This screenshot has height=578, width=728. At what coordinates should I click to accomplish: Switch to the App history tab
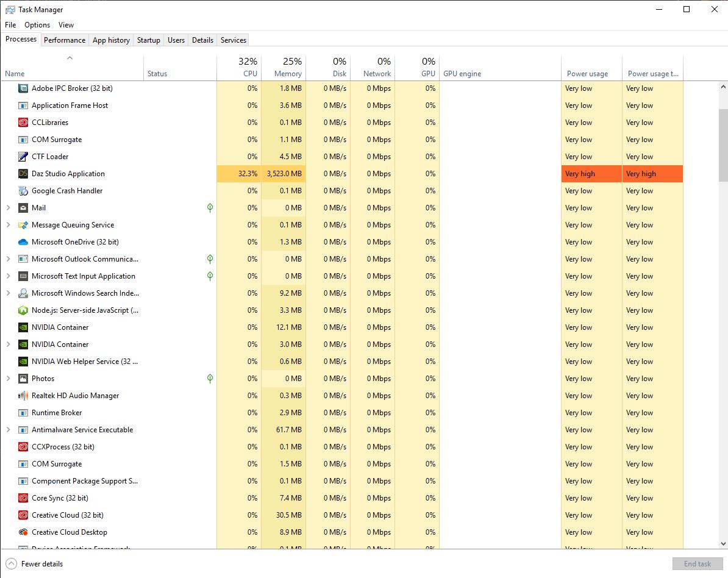coord(112,40)
